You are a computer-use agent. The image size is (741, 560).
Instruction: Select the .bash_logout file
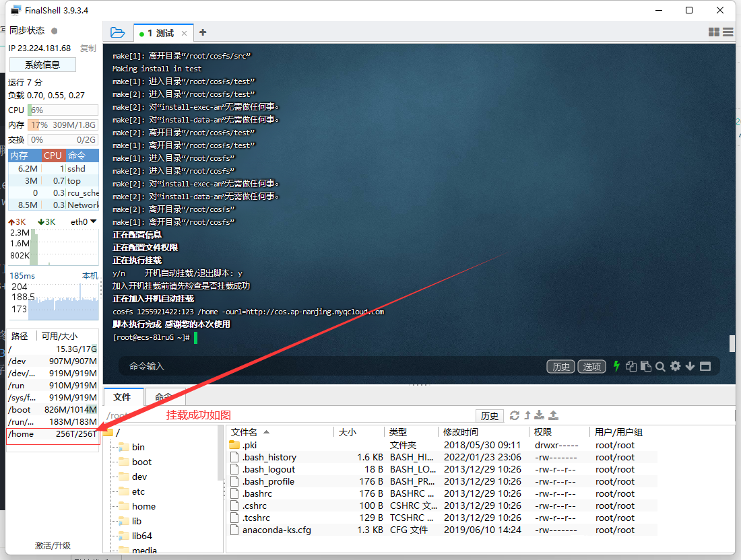(x=443, y=469)
